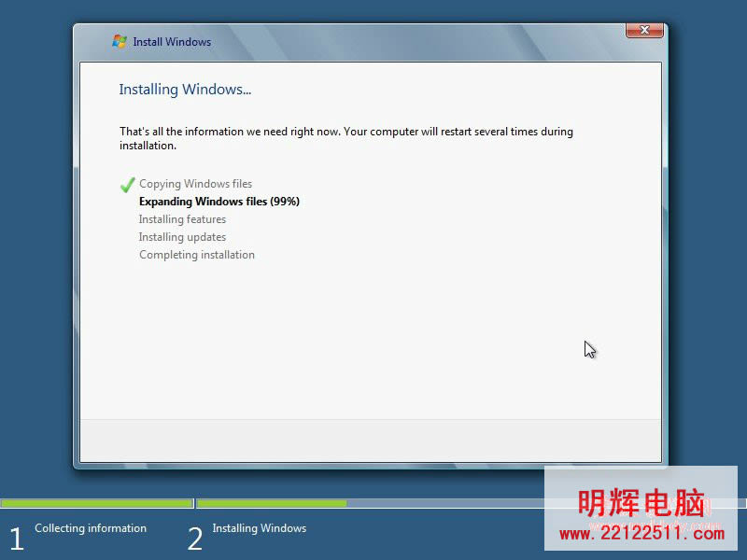747x560 pixels.
Task: Click the stage number 2
Action: point(195,539)
